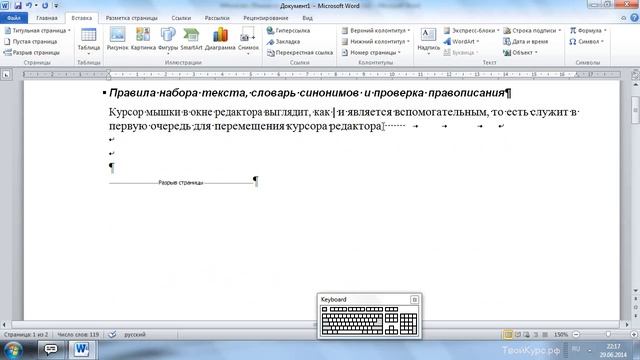Image resolution: width=640 pixels, height=360 pixels.
Task: Click the русский language indicator
Action: coord(135,335)
